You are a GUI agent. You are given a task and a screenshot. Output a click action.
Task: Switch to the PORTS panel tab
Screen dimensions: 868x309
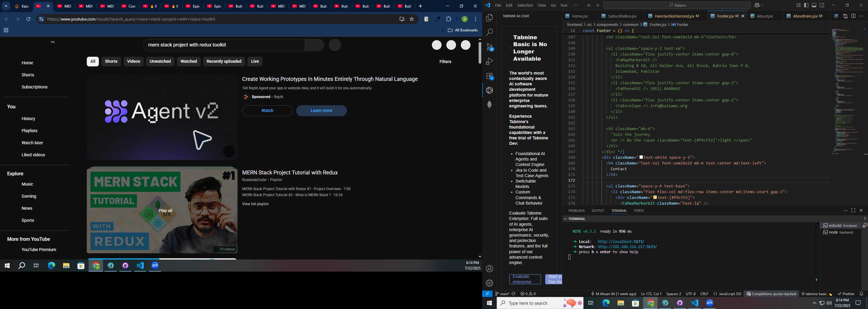click(639, 211)
